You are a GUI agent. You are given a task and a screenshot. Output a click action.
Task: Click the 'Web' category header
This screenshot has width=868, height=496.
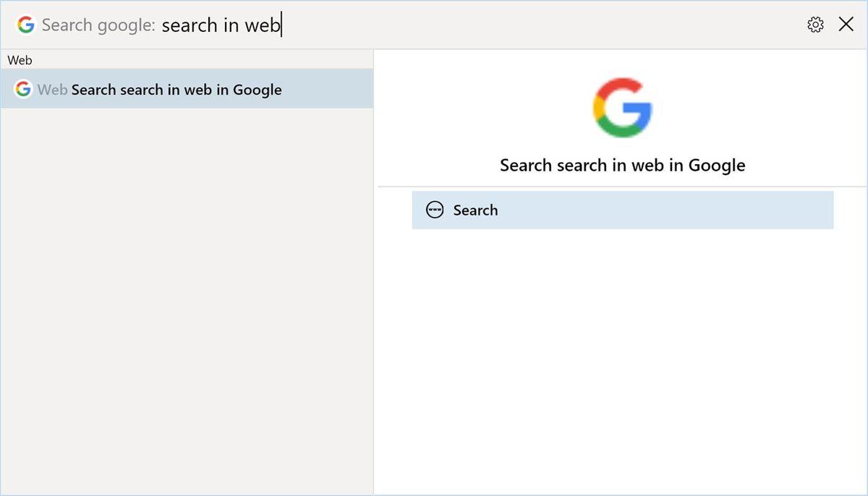[x=20, y=60]
